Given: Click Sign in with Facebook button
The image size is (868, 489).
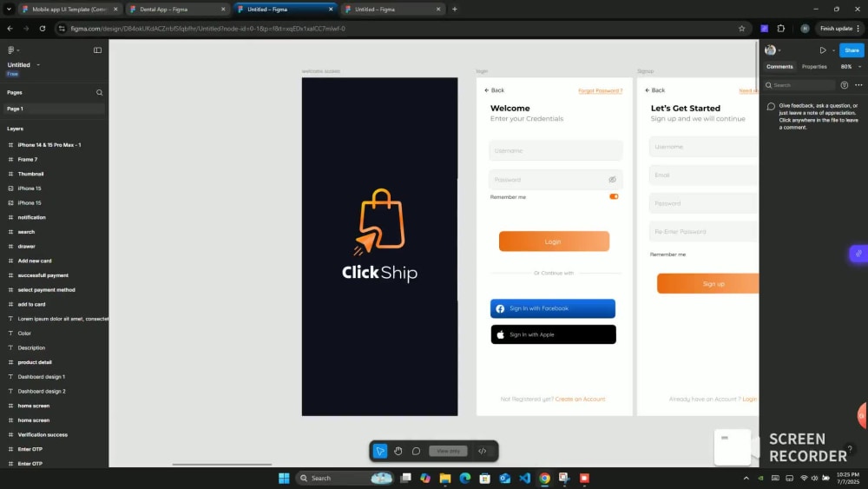Looking at the screenshot, I should point(552,308).
